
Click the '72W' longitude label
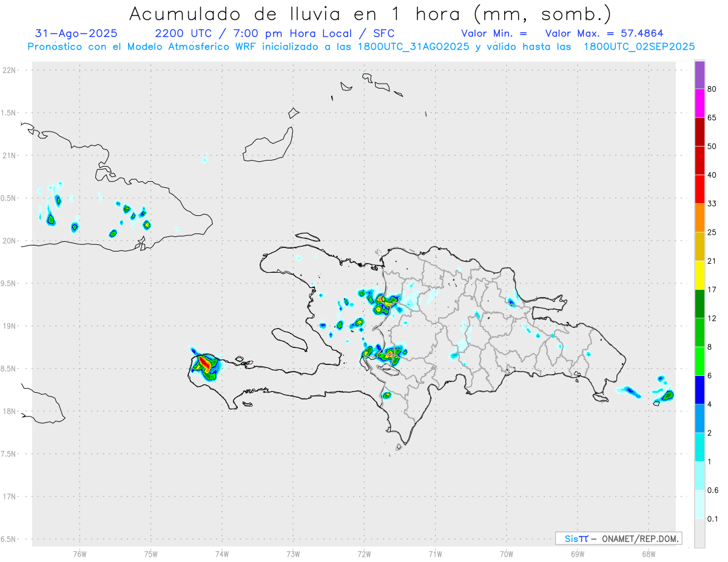coord(364,554)
